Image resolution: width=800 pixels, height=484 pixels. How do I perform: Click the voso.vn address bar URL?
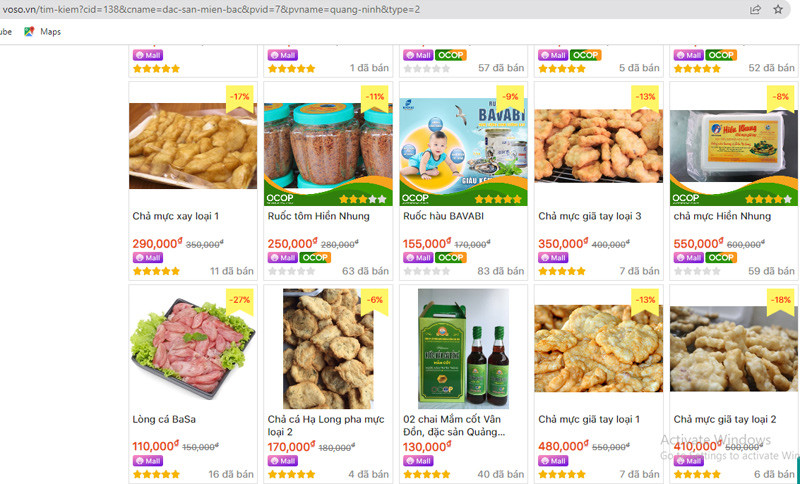point(211,9)
